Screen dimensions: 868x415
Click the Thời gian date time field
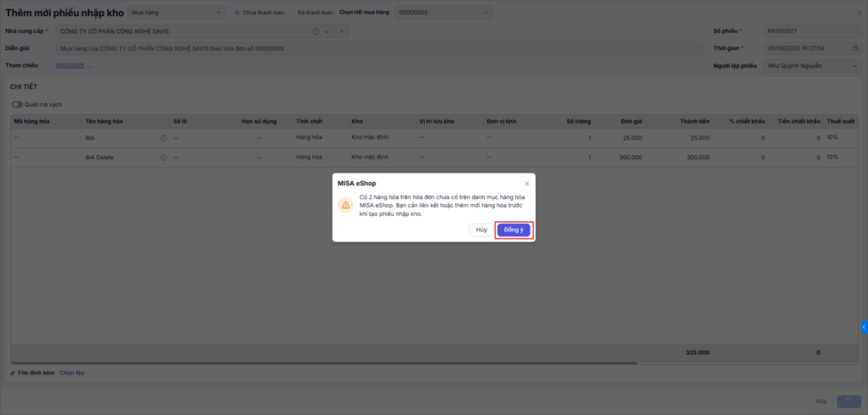coord(812,48)
